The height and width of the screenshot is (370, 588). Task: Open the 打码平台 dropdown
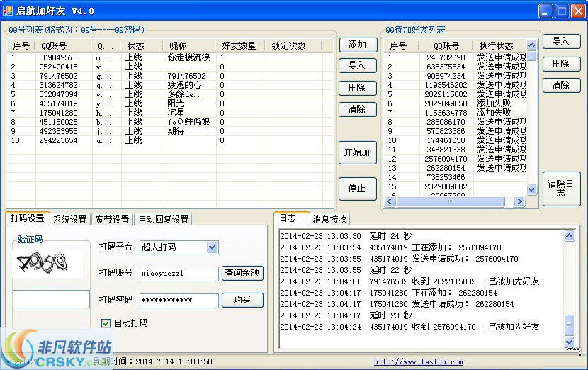pos(212,247)
